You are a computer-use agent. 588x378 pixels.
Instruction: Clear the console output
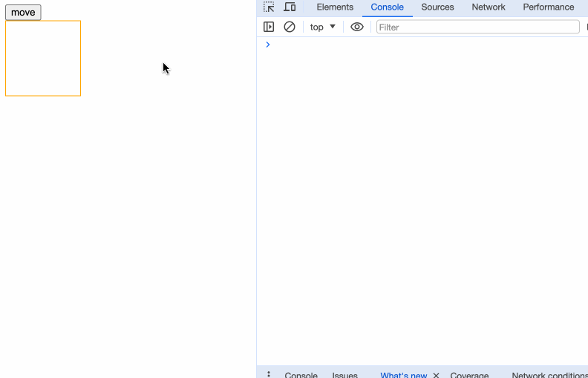[x=290, y=27]
